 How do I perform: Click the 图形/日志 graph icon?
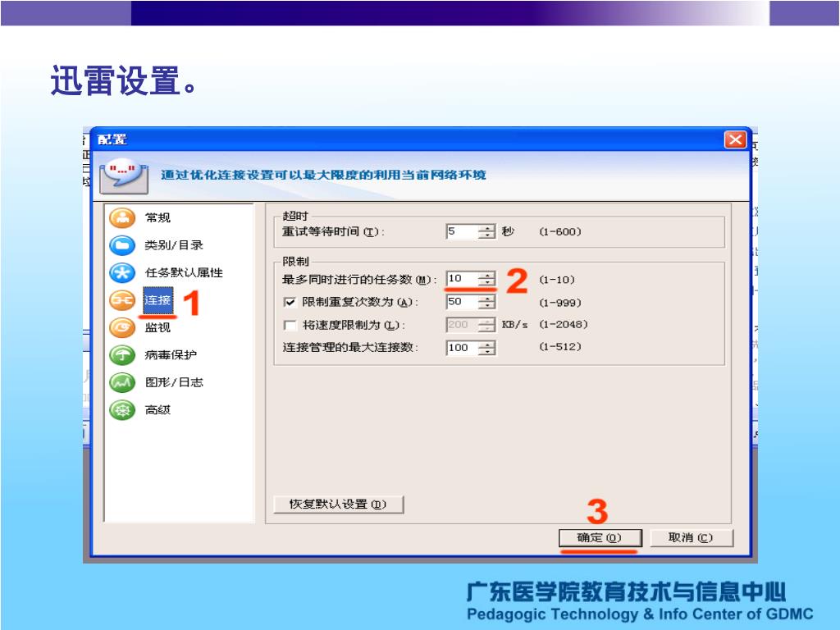tap(122, 382)
